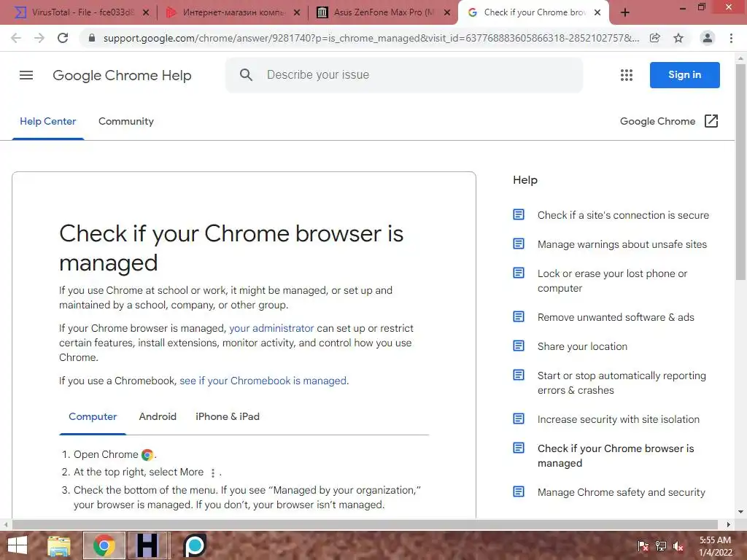Viewport: 747px width, 560px height.
Task: Open the Windows Start menu
Action: [18, 545]
